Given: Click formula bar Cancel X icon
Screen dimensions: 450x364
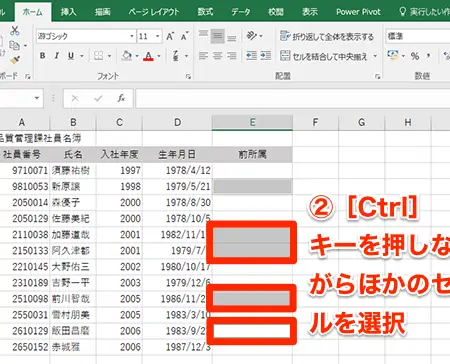Looking at the screenshot, I should 75,98.
